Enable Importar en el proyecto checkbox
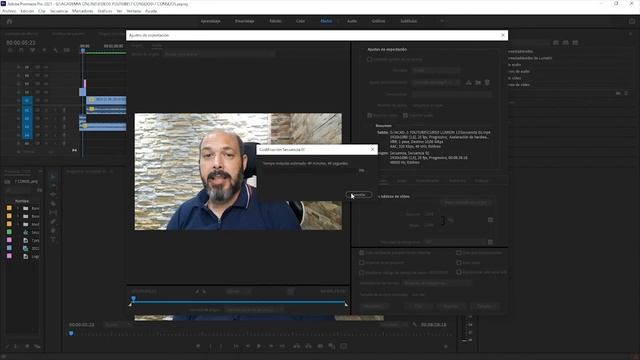Screen dimensions: 640x360 (x=362, y=263)
